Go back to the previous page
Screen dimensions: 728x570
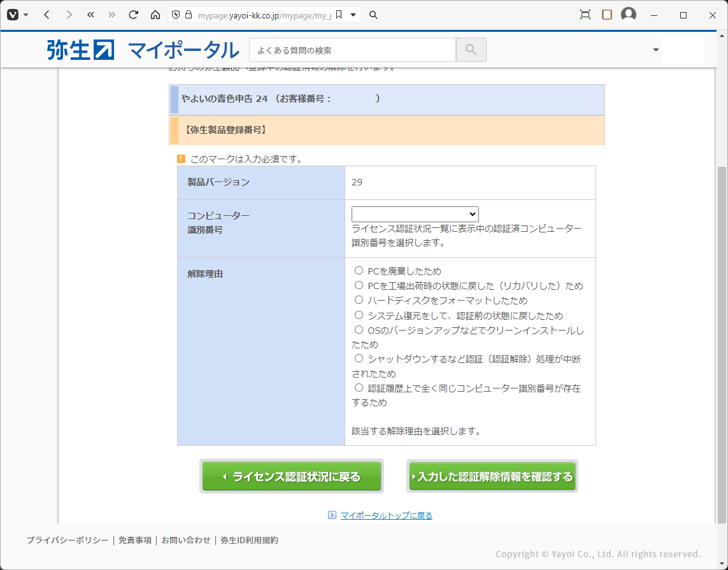click(46, 15)
